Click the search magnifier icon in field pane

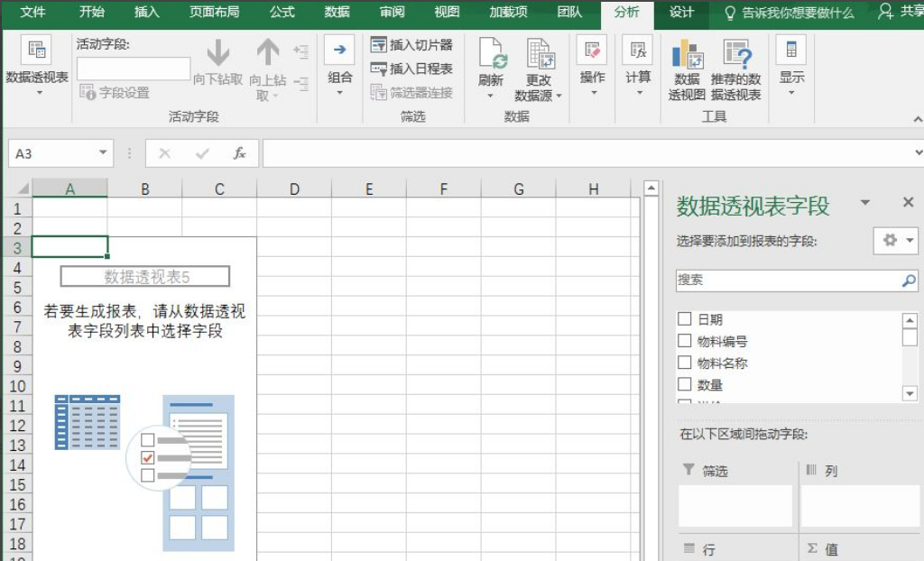pyautogui.click(x=908, y=280)
